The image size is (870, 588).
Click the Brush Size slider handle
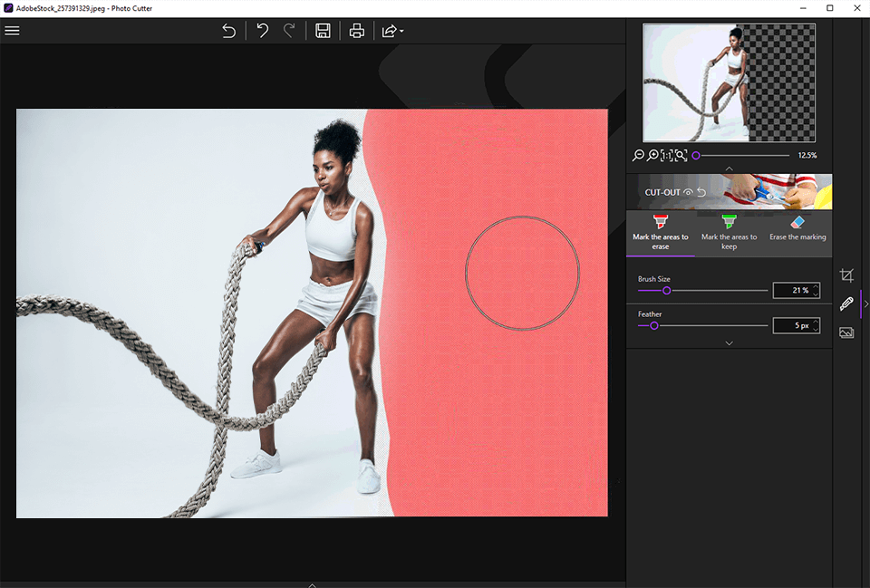click(x=667, y=291)
